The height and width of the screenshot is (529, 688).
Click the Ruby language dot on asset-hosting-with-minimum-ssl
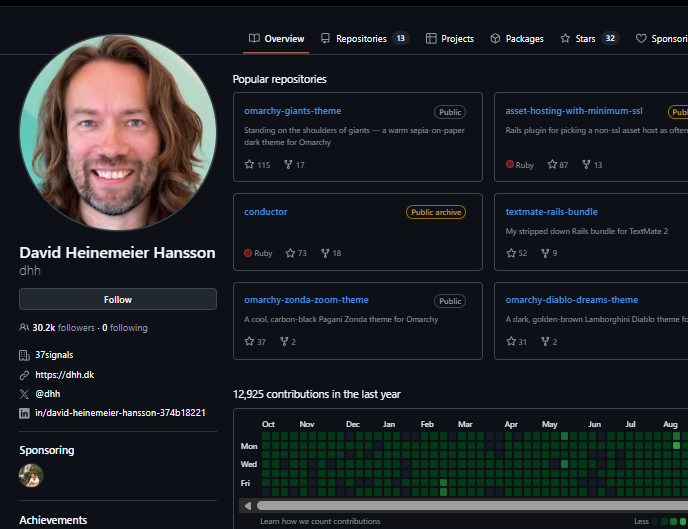coord(509,164)
